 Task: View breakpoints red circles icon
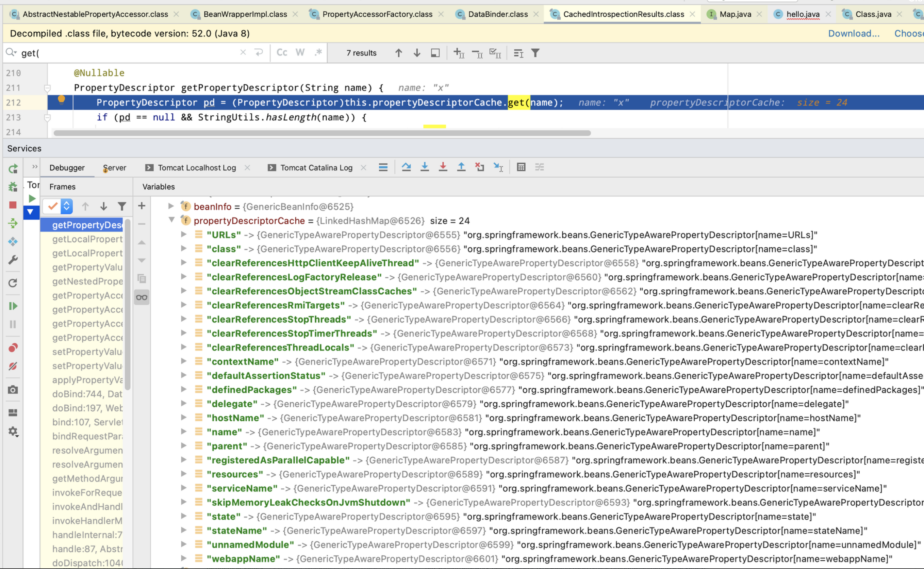click(13, 348)
